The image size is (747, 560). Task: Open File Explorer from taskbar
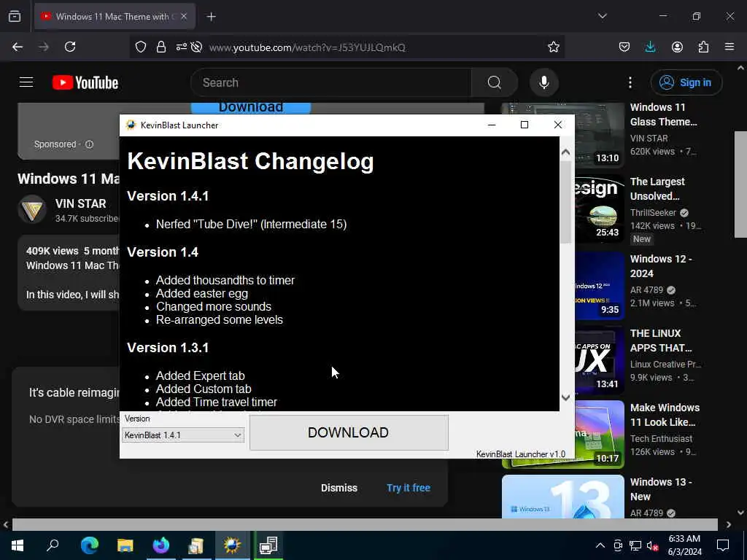[x=125, y=545]
